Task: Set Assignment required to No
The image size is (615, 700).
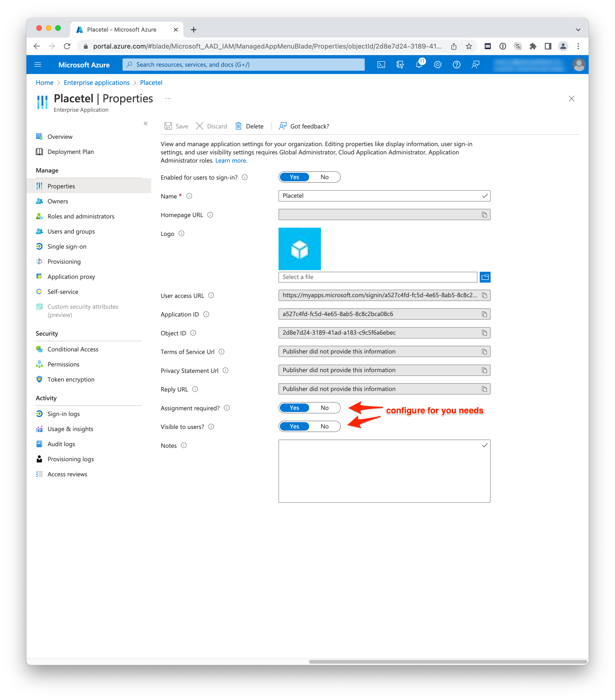Action: [x=324, y=408]
